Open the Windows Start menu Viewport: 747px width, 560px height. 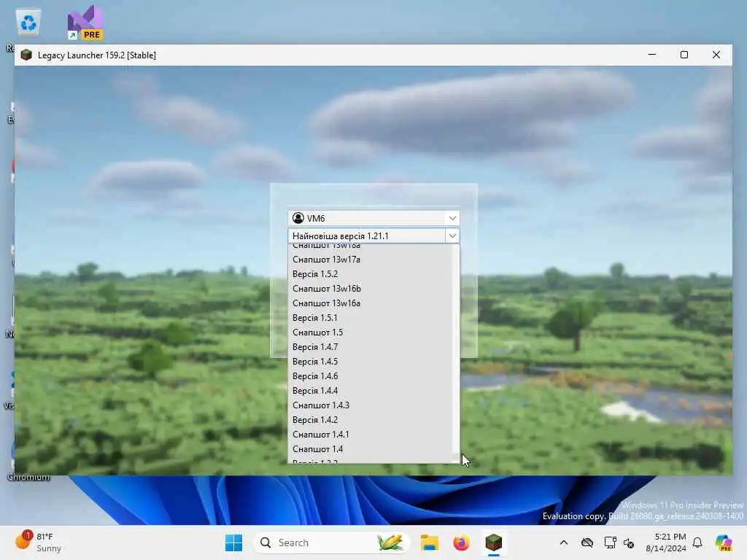pos(233,542)
